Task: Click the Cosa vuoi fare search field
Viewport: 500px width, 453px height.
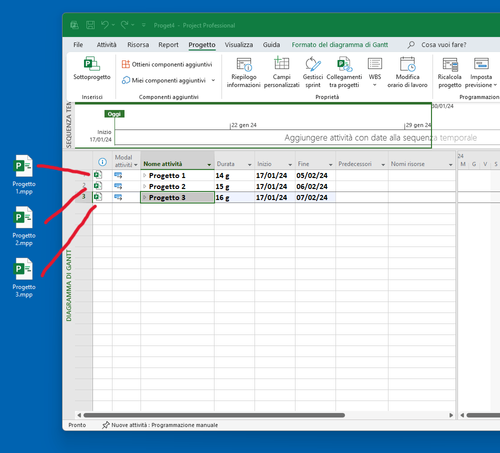Action: pos(443,45)
